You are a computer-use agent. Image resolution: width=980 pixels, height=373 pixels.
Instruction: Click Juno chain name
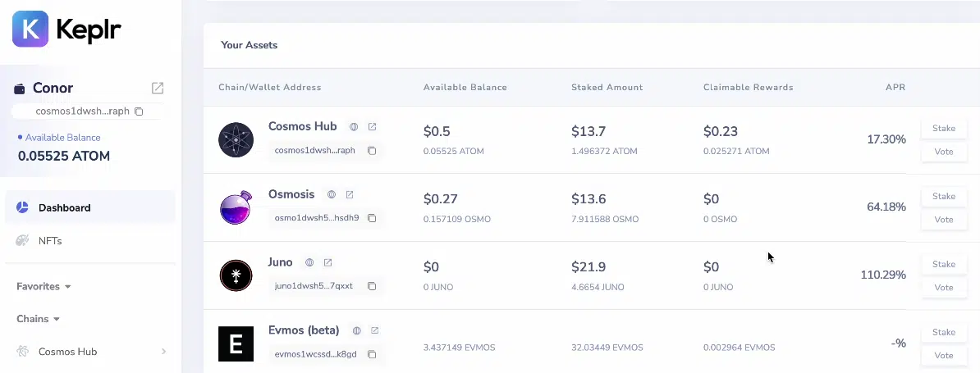click(281, 262)
